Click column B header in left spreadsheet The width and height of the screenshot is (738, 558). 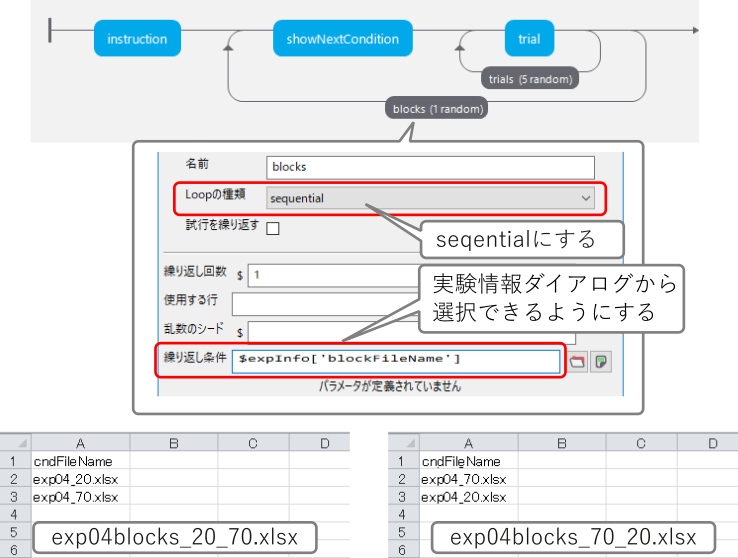pyautogui.click(x=174, y=443)
